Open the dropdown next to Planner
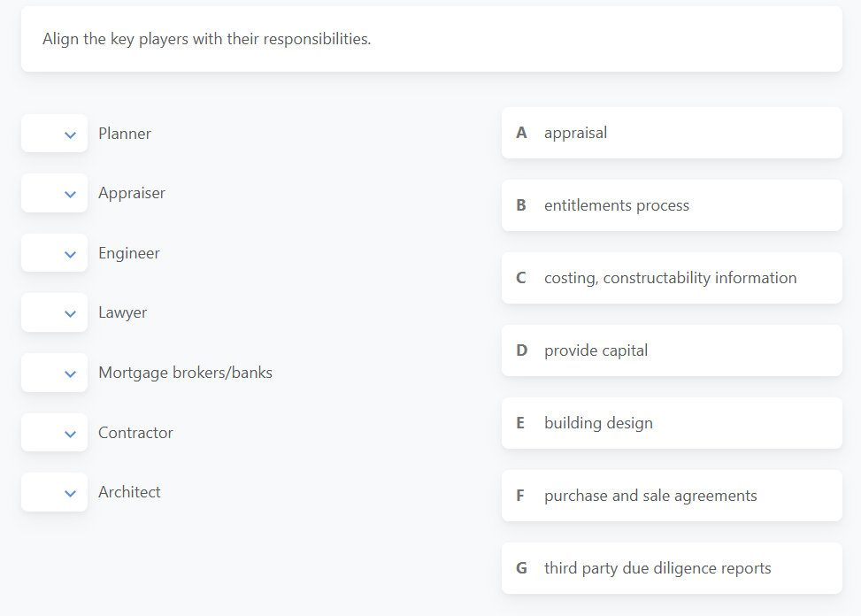 [x=54, y=133]
